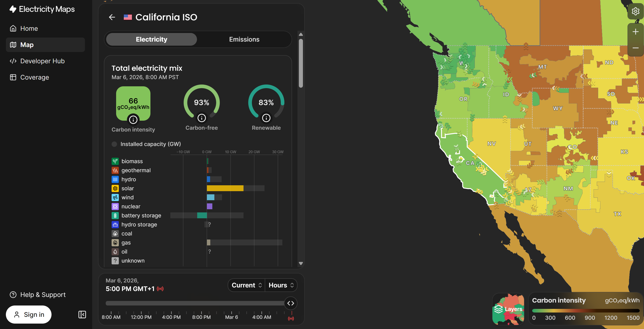Enable Installed capacity display
The height and width of the screenshot is (329, 644).
coord(114,144)
